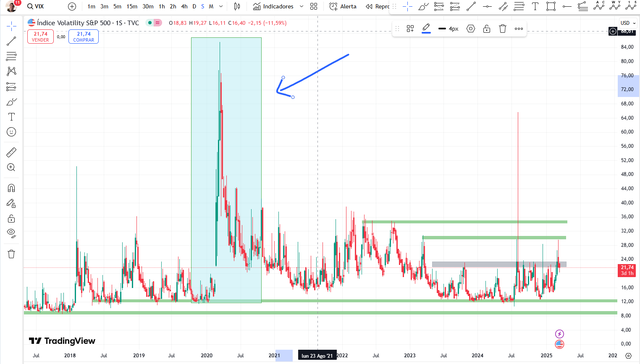Viewport: 640px width, 364px height.
Task: Open the floating toolbar's more options menu
Action: click(518, 29)
